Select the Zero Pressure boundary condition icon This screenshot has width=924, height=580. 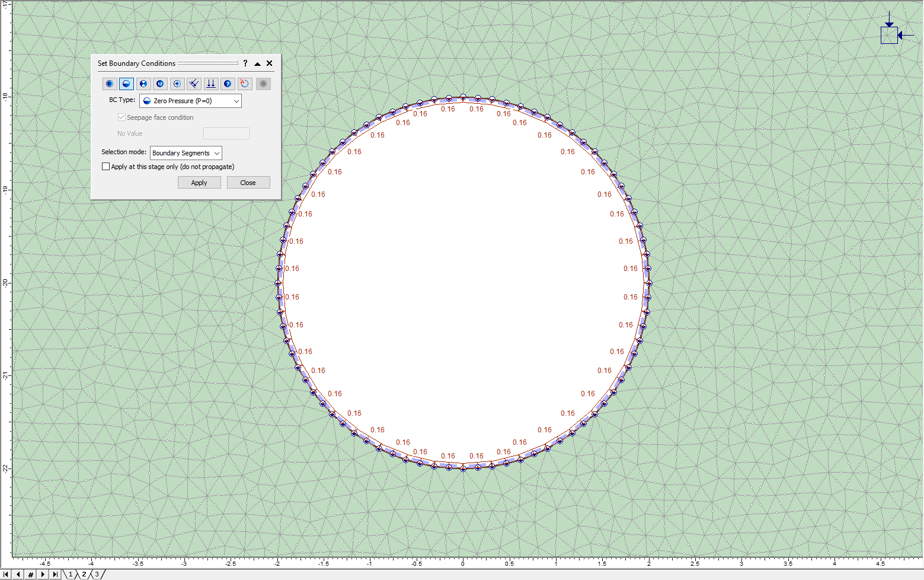(x=126, y=84)
